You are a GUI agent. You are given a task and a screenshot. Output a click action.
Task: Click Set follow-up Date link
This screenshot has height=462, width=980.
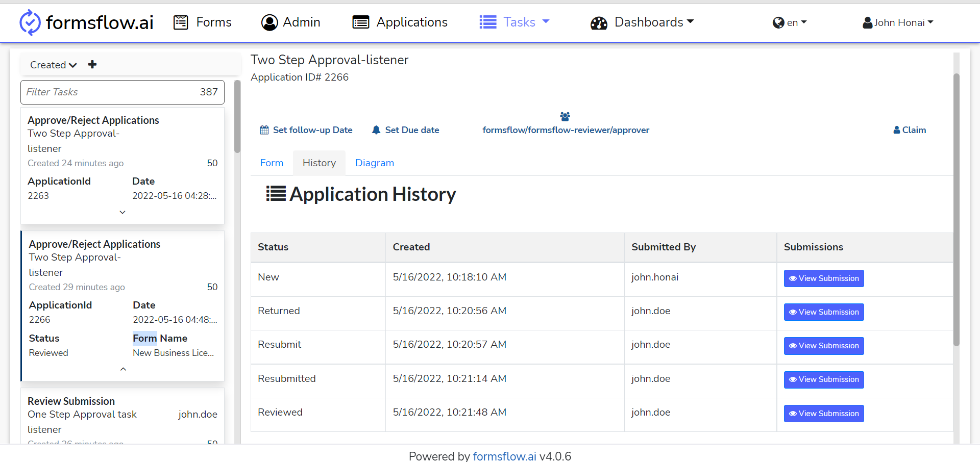tap(306, 130)
